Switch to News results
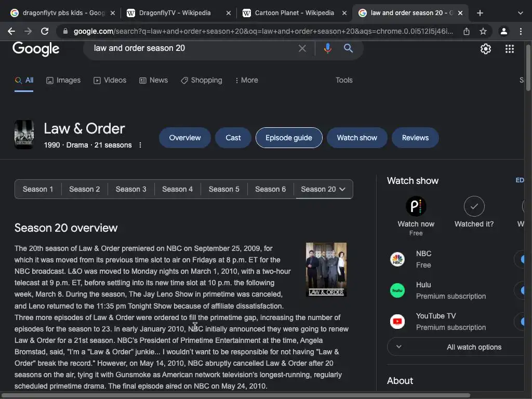This screenshot has width=532, height=399. click(x=154, y=81)
